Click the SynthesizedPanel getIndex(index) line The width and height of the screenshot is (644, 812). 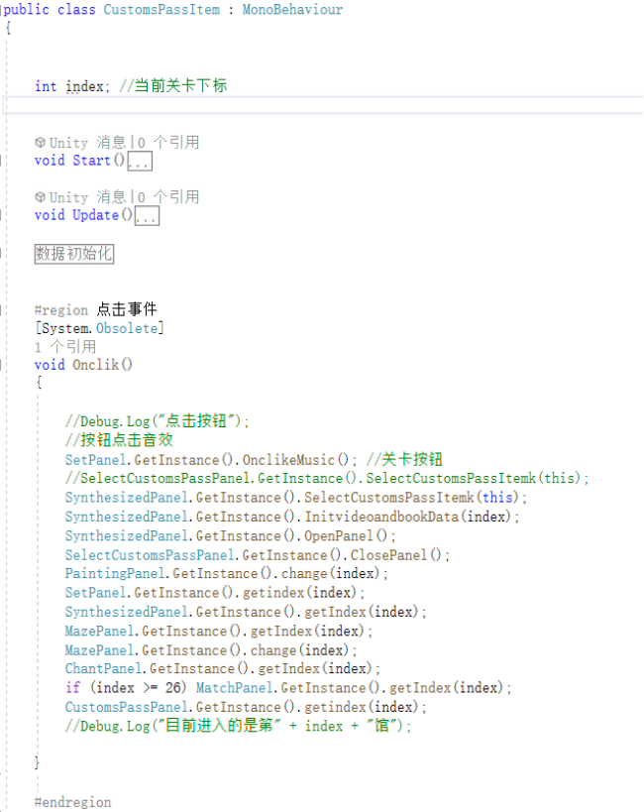pyautogui.click(x=246, y=612)
